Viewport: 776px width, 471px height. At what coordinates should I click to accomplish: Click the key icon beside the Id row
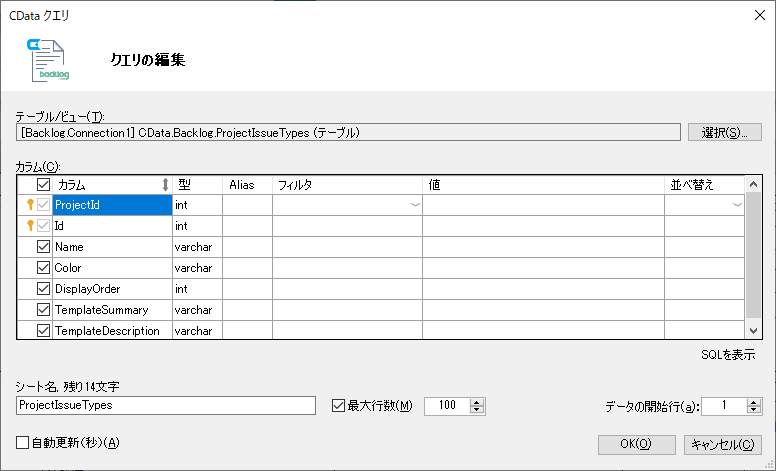tap(30, 226)
